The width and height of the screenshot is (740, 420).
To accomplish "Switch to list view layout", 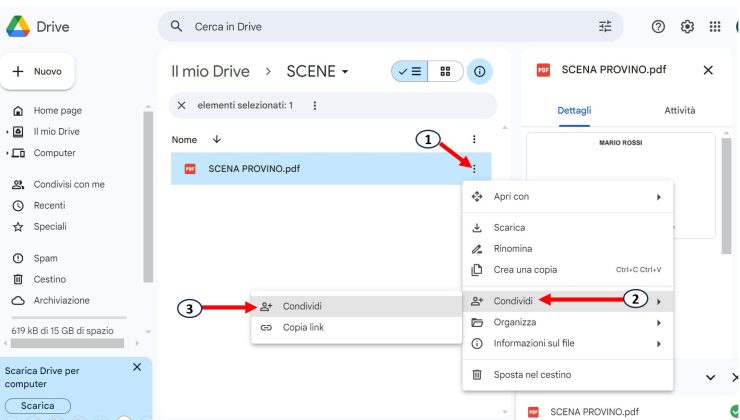I will pos(409,72).
